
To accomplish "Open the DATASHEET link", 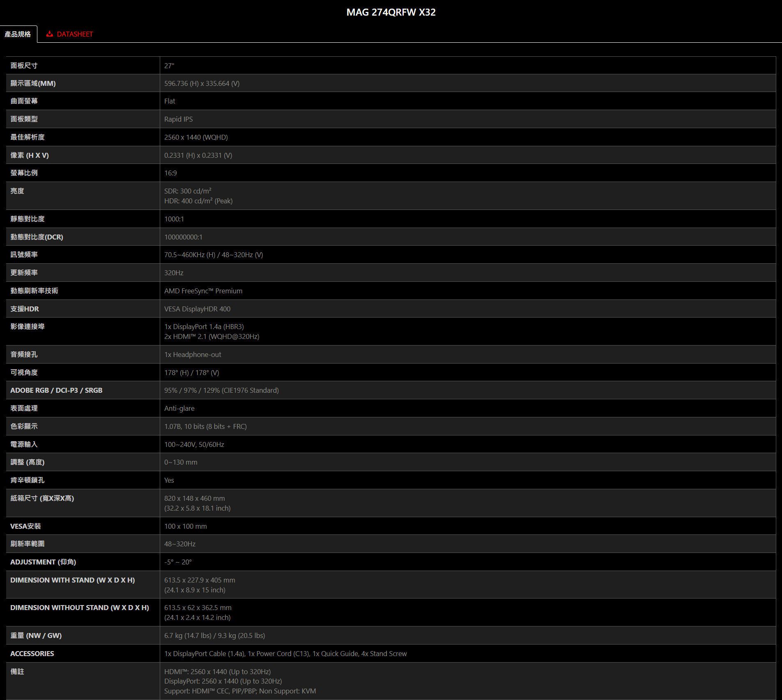I will tap(75, 34).
